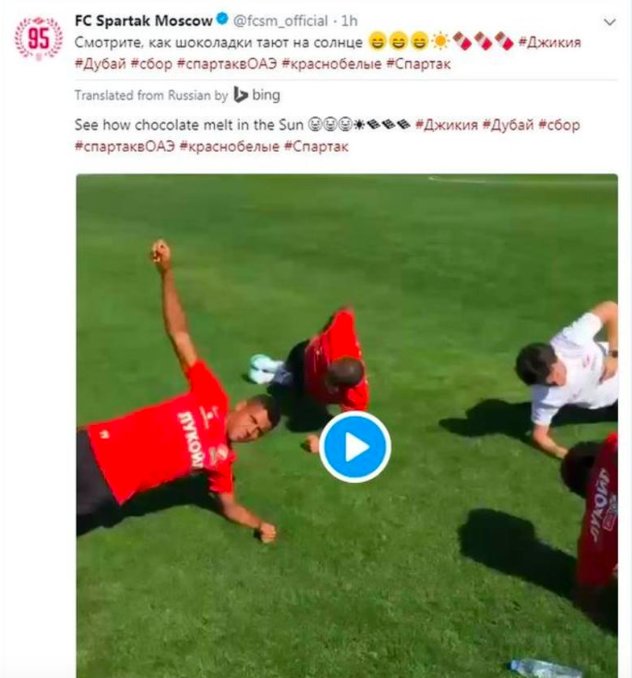This screenshot has height=678, width=632.
Task: Open #Джикия hashtag in the translated text
Action: click(x=447, y=125)
